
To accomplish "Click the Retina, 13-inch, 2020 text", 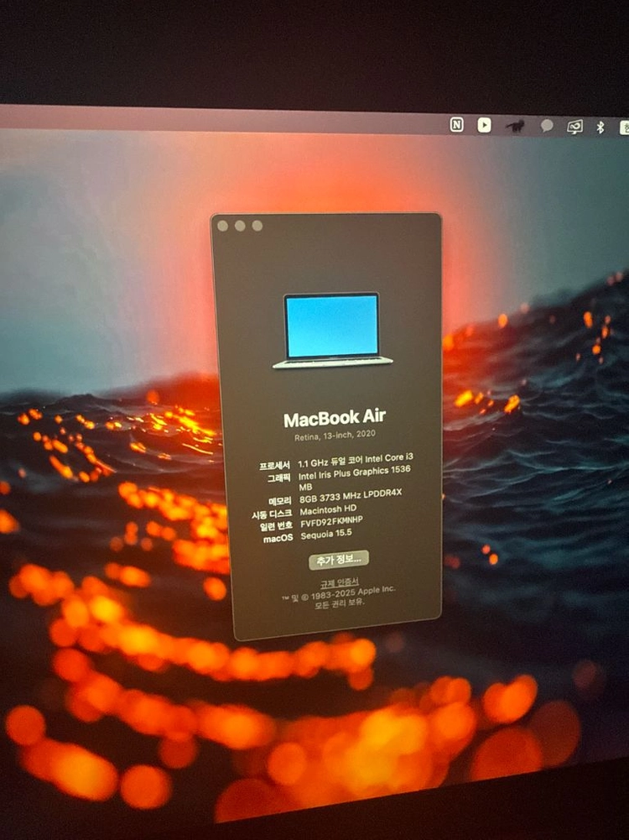I will click(335, 435).
